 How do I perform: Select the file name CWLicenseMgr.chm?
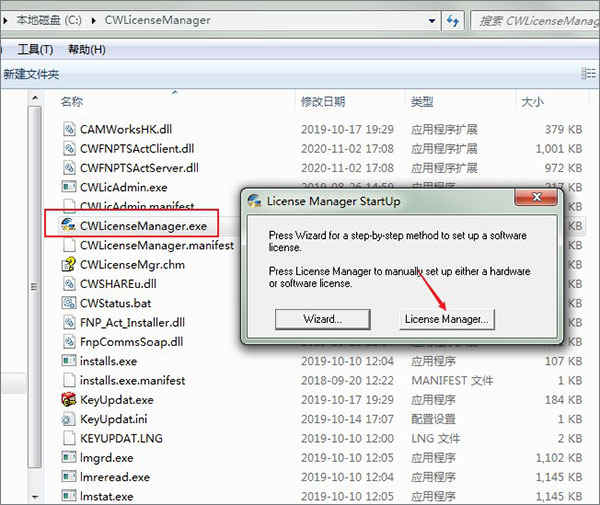pyautogui.click(x=132, y=265)
